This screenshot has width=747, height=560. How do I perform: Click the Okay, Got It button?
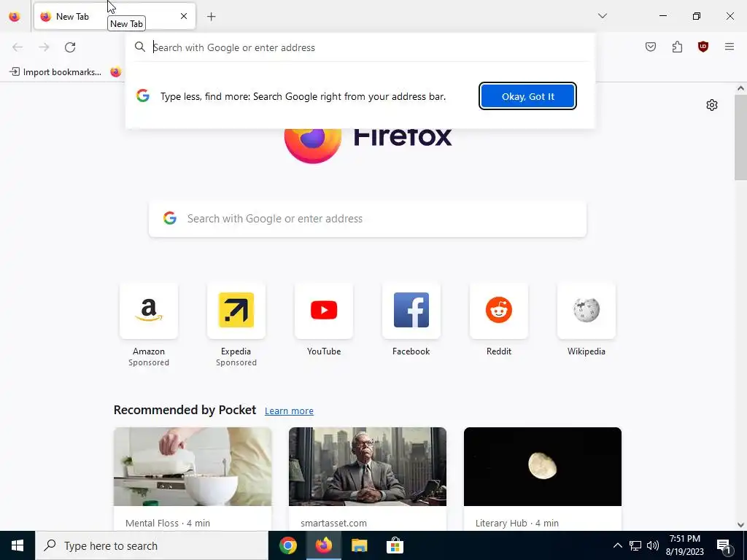528,96
